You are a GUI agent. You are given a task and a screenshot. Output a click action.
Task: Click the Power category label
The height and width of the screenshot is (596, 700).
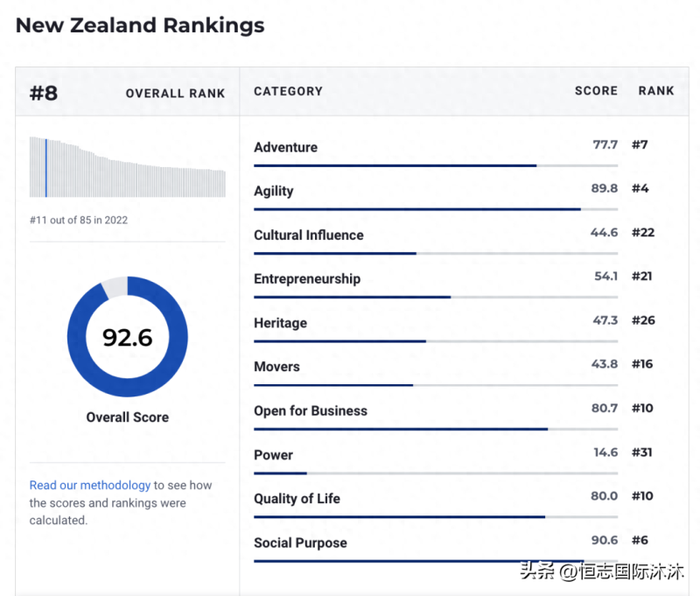point(273,455)
